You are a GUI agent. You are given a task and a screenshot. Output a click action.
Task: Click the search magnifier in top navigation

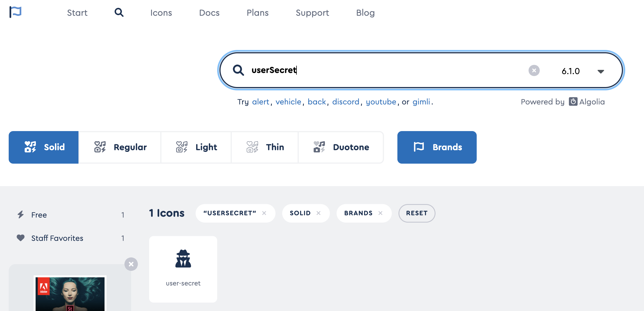coord(119,12)
